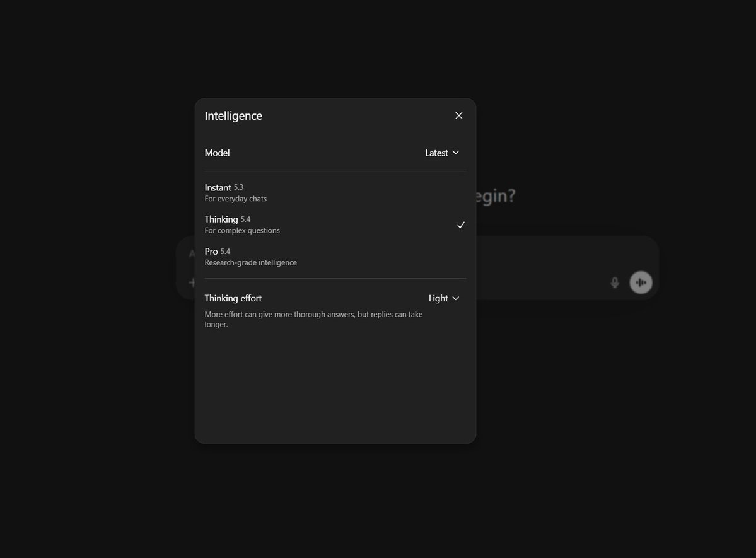This screenshot has height=558, width=756.
Task: Close the Intelligence dialog
Action: (458, 115)
